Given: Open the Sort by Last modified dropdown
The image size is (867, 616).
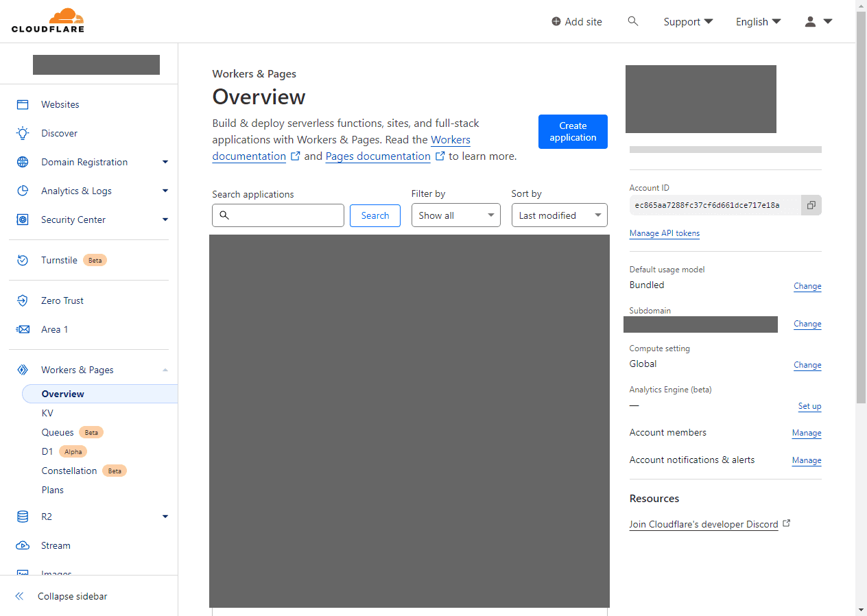Looking at the screenshot, I should pos(559,215).
